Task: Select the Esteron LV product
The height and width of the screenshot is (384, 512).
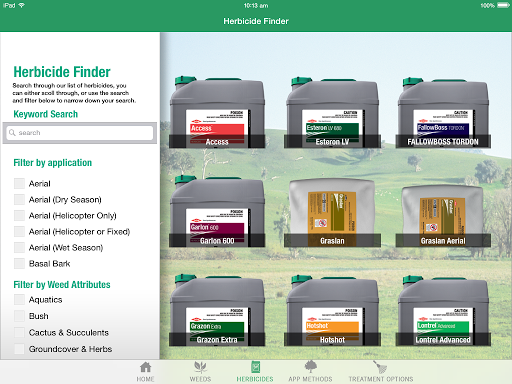Action: (x=332, y=112)
